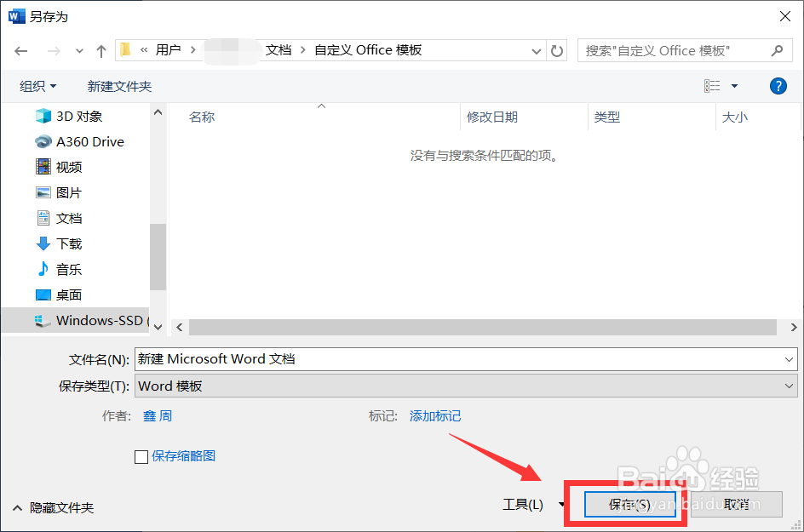Screen dimensions: 804x532
Task: Click the 视频 film icon
Action: point(43,167)
